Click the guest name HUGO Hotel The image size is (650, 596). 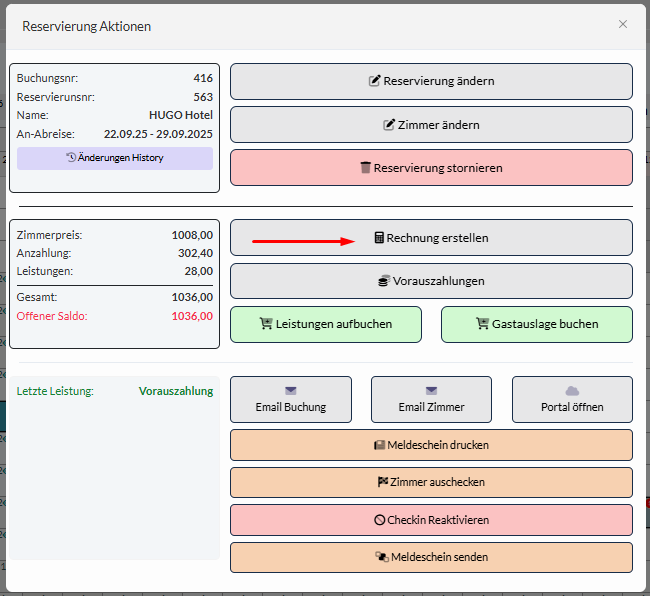(x=180, y=115)
